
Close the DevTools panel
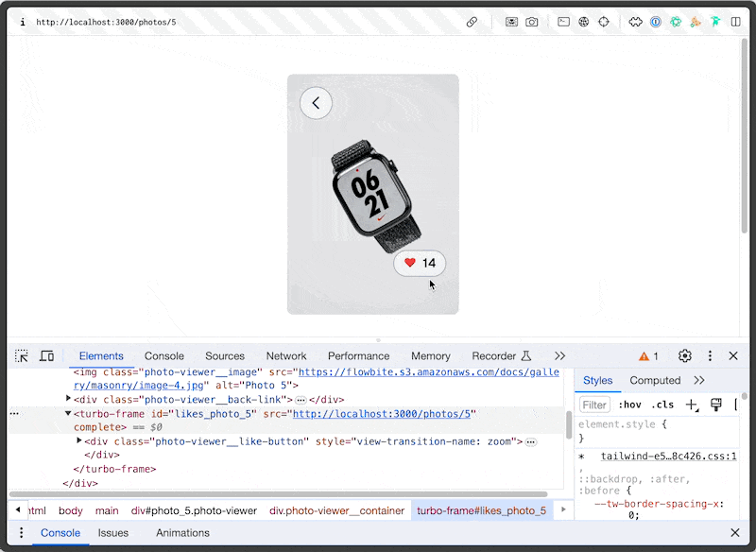733,355
